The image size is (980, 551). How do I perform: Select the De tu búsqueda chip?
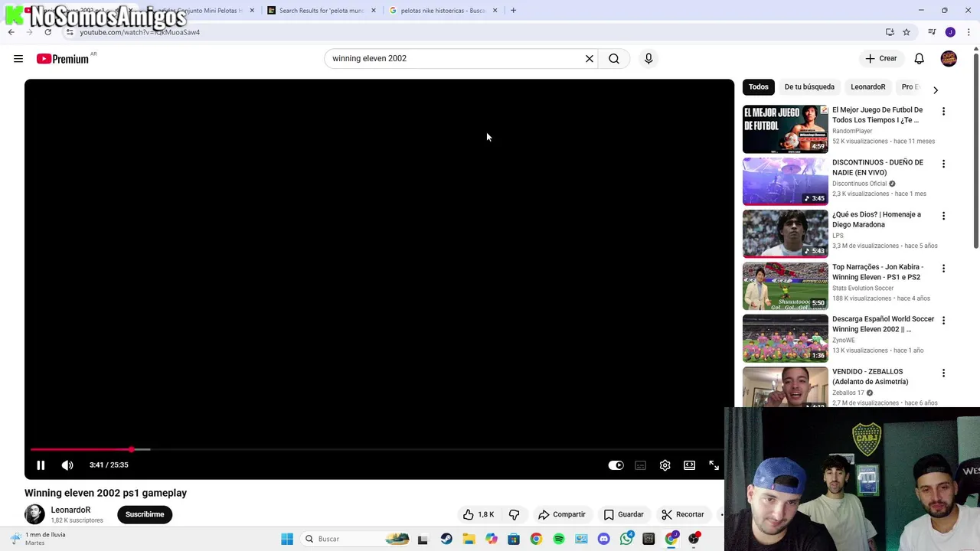point(809,86)
